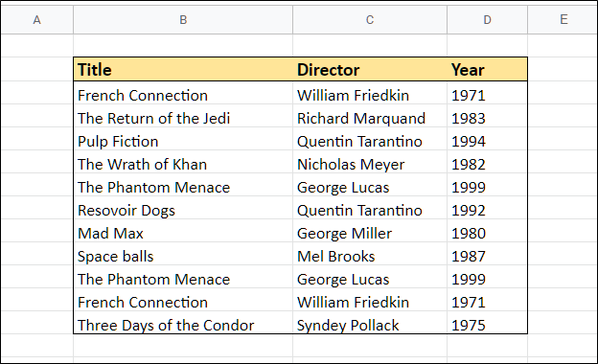This screenshot has height=364, width=598.
Task: Select column E header
Action: [x=563, y=19]
